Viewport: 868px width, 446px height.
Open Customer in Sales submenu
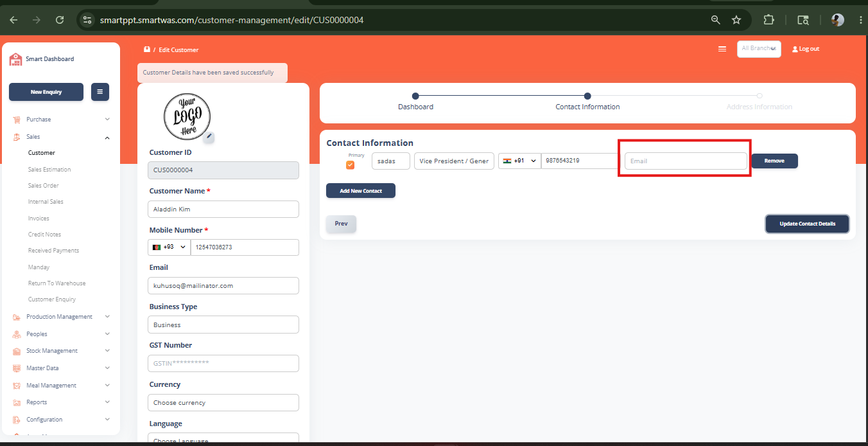[42, 153]
